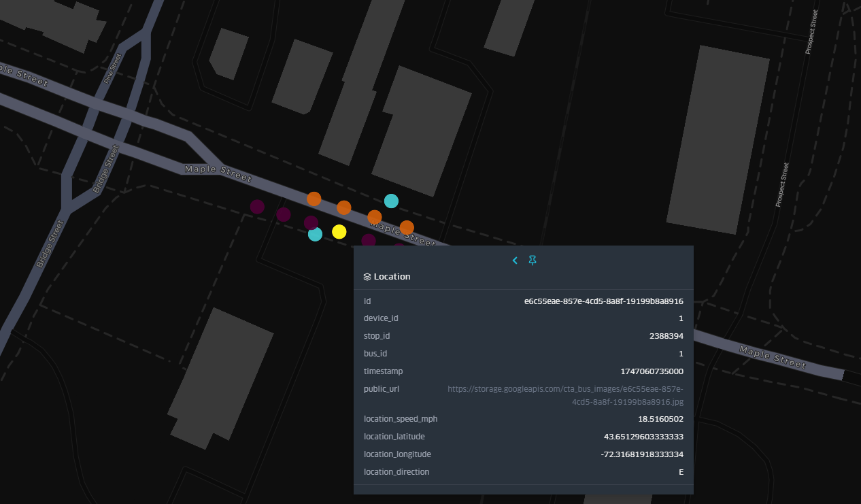This screenshot has height=504, width=861.
Task: Select the orange marker east of the cluster
Action: [x=407, y=228]
